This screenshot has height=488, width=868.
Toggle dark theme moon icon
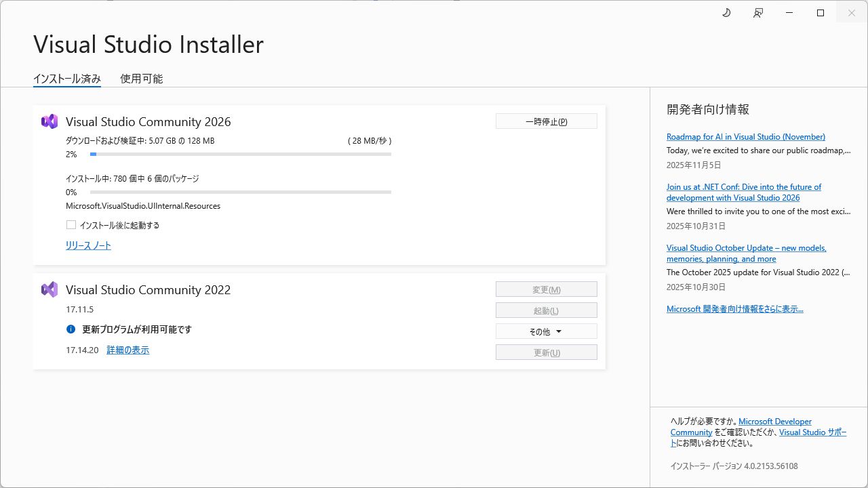[x=726, y=13]
